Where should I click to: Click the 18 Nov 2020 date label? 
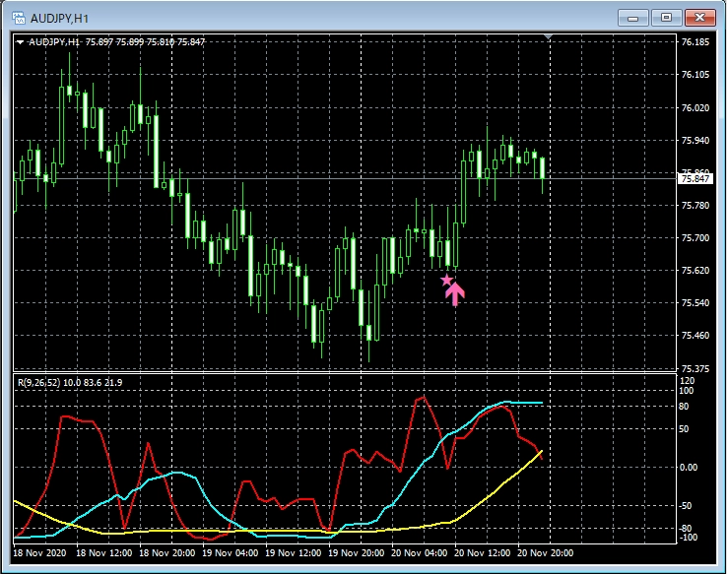41,554
